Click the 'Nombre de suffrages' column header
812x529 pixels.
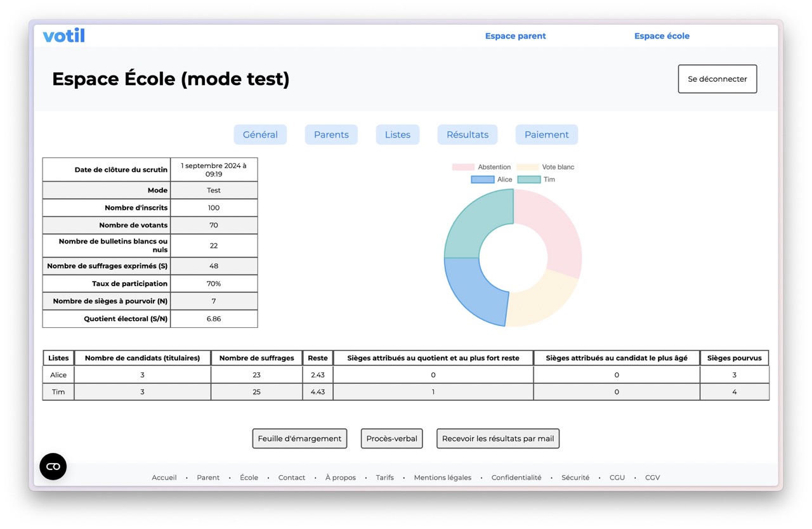point(256,358)
